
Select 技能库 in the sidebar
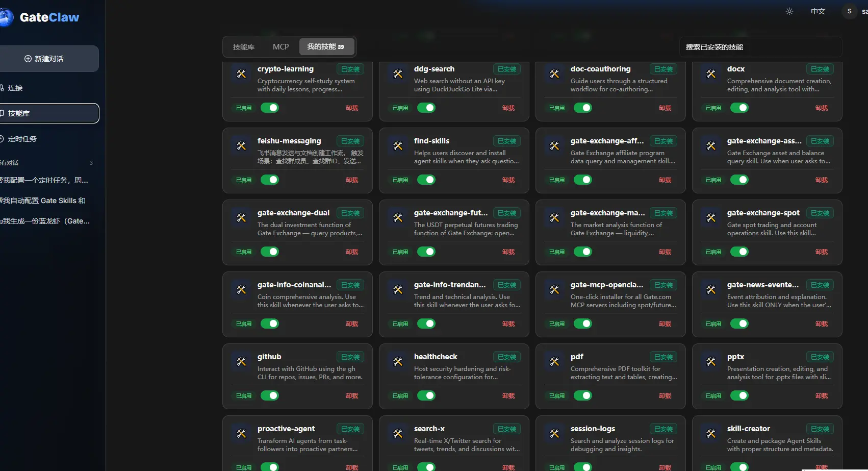click(49, 113)
